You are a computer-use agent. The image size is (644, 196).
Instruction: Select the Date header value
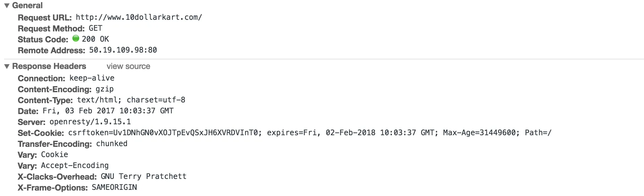[108, 111]
